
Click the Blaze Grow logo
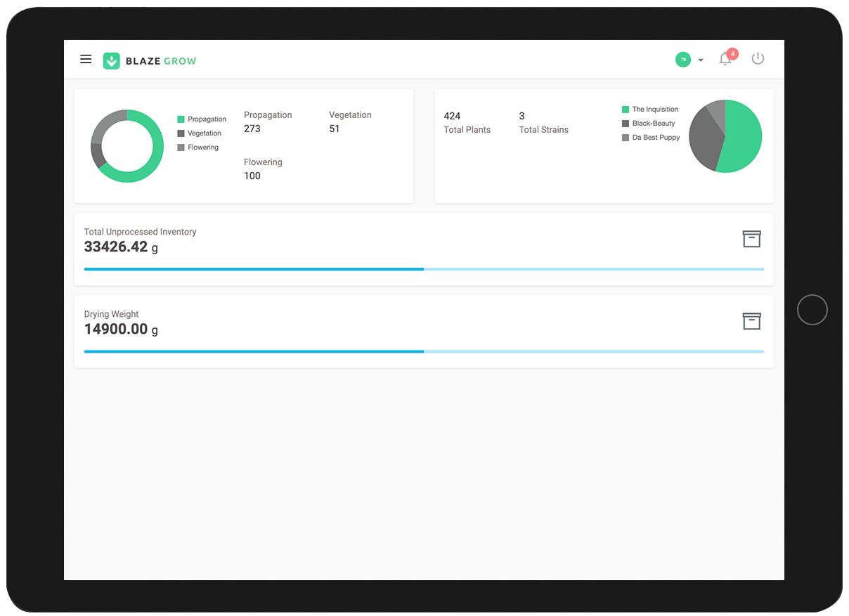150,61
